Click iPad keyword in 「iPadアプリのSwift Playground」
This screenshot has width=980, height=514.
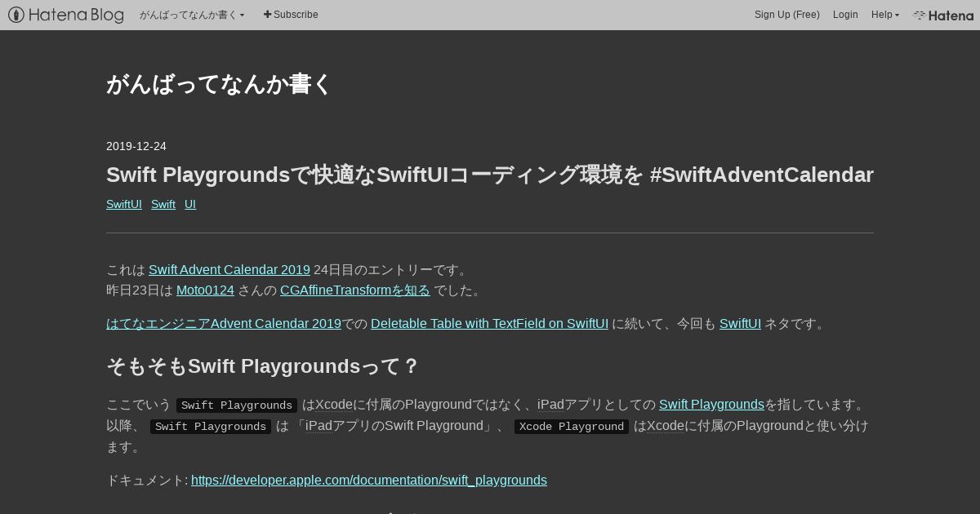[318, 425]
